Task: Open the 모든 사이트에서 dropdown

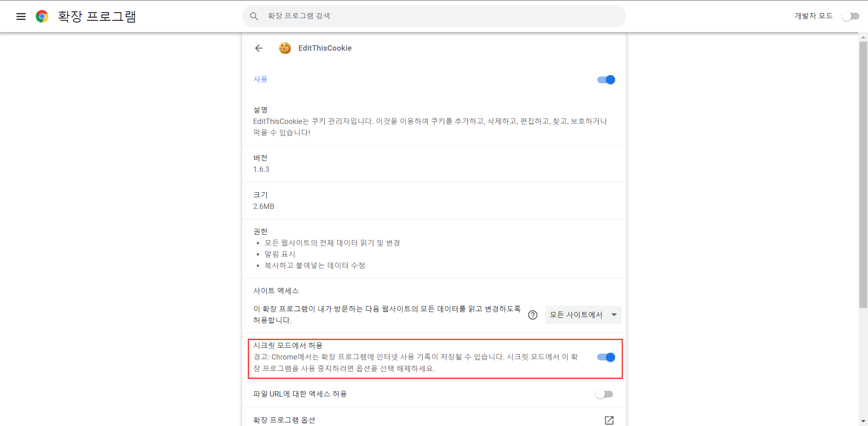Action: (583, 315)
